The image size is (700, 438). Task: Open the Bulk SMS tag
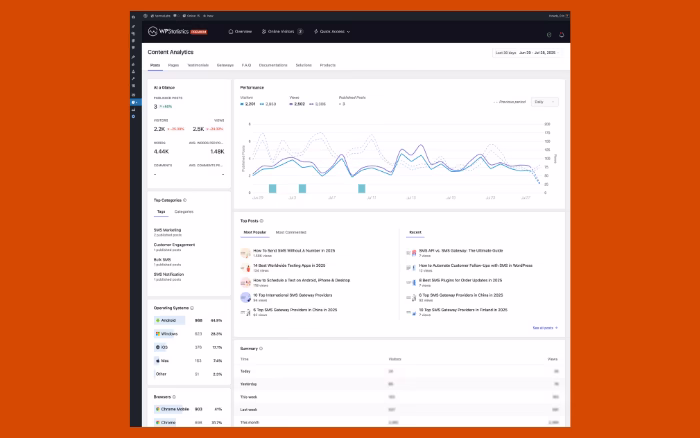coord(162,259)
